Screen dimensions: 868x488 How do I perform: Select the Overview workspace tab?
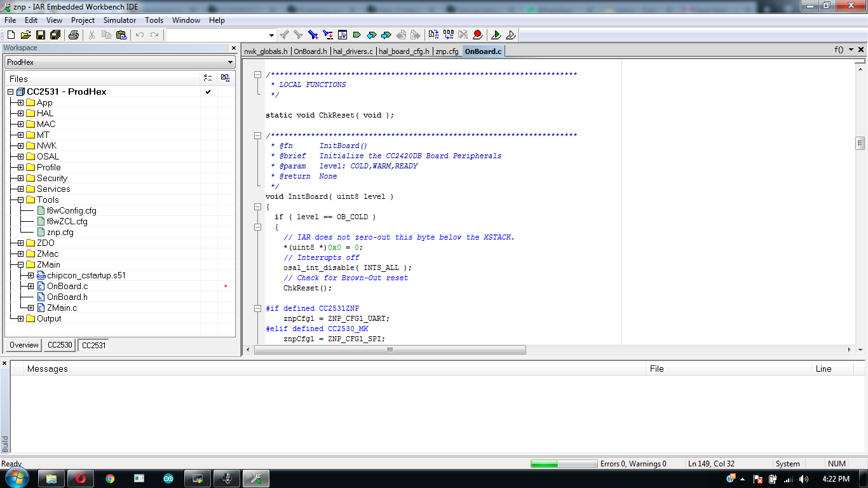[x=24, y=345]
